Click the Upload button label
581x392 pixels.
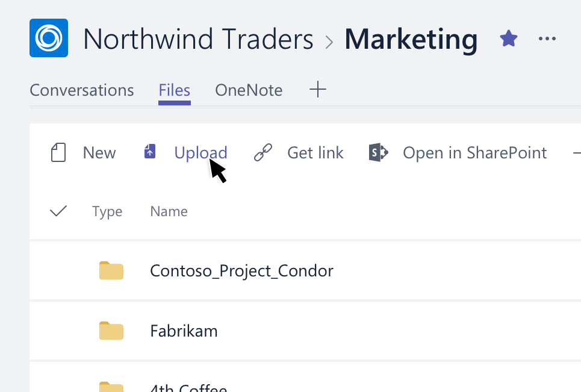click(200, 153)
